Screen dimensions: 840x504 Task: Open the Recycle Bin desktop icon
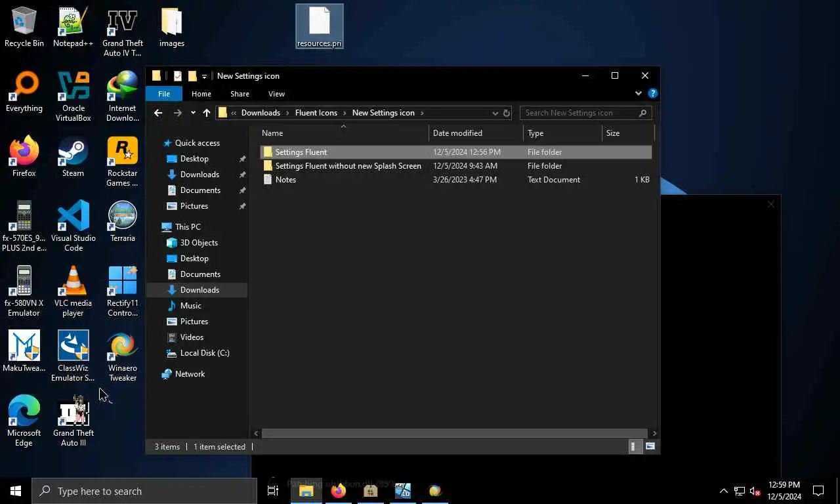24,28
